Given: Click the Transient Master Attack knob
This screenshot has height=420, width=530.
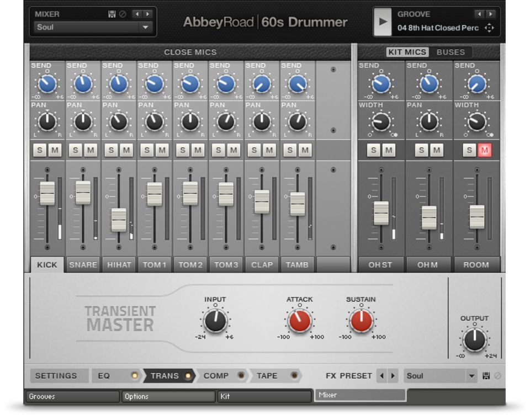Looking at the screenshot, I should (299, 321).
